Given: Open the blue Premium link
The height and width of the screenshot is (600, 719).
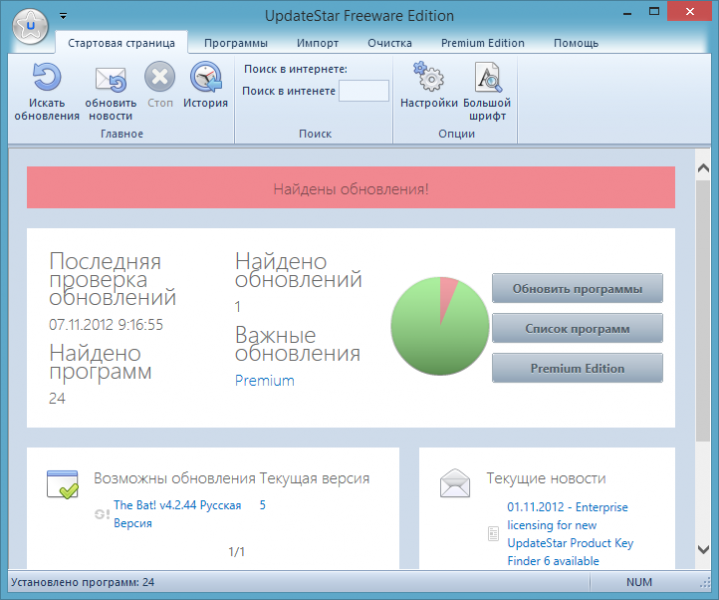Looking at the screenshot, I should [x=265, y=380].
